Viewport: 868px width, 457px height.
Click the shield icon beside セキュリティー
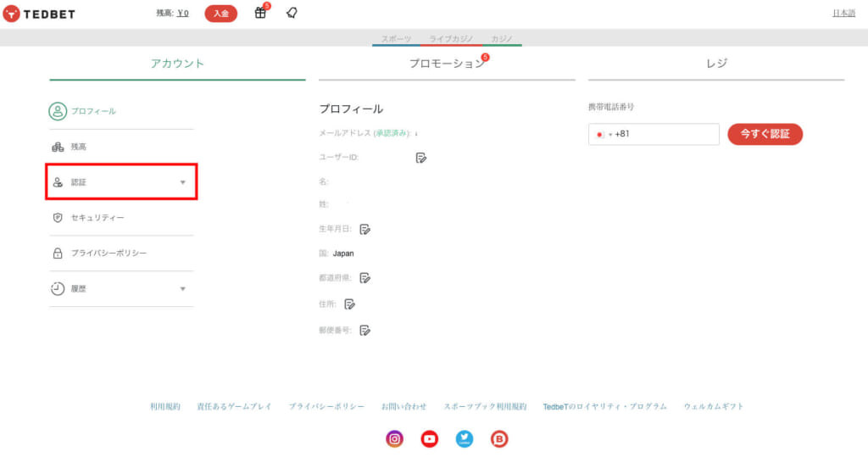(58, 218)
